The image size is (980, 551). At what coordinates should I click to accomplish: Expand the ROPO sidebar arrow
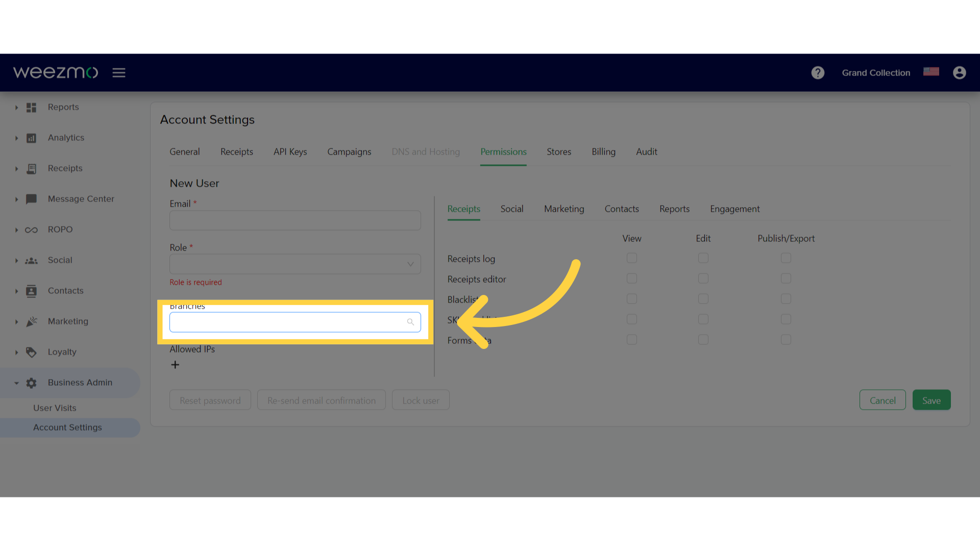pos(16,230)
